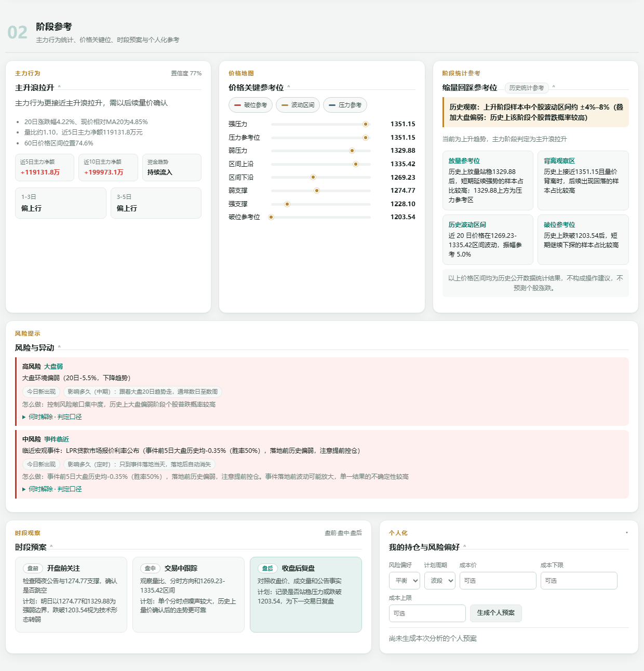Viewport: 644px width, 671px height.
Task: Click the 弱压力 1329.88 level marker
Action: click(352, 151)
